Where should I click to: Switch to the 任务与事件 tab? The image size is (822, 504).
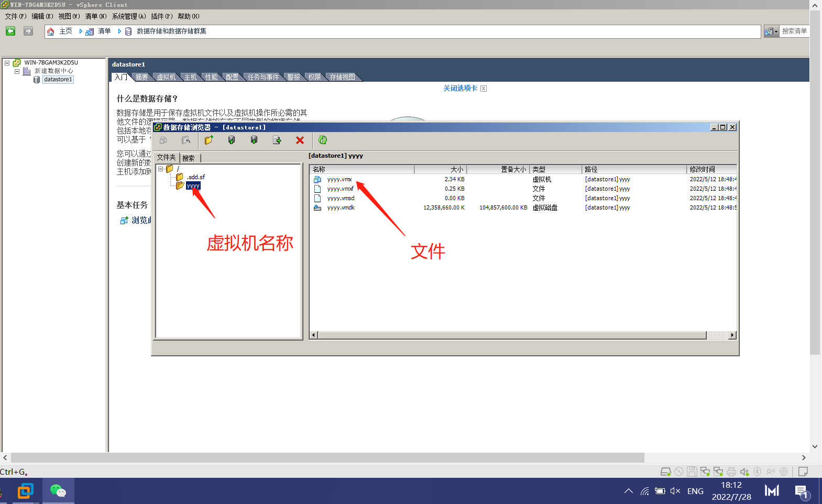264,77
